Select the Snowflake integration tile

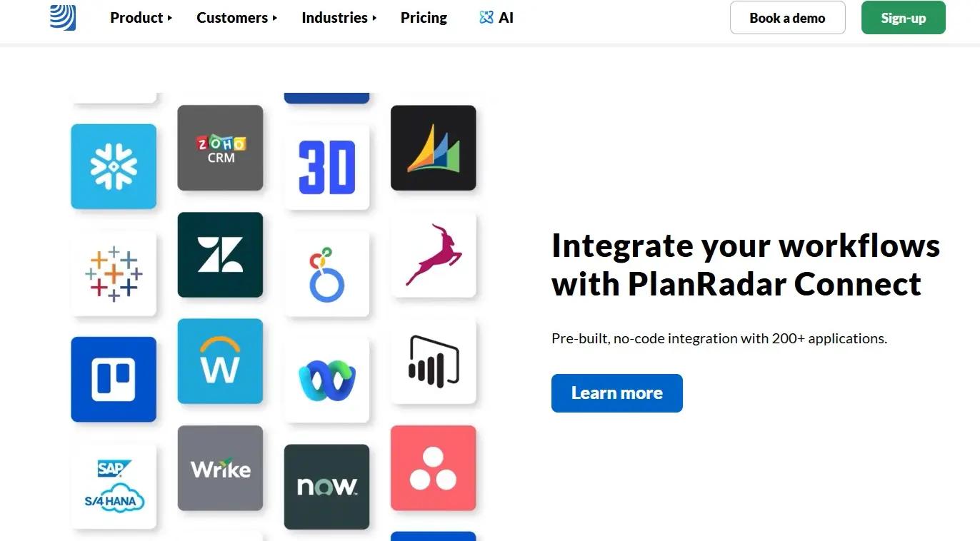pos(114,166)
